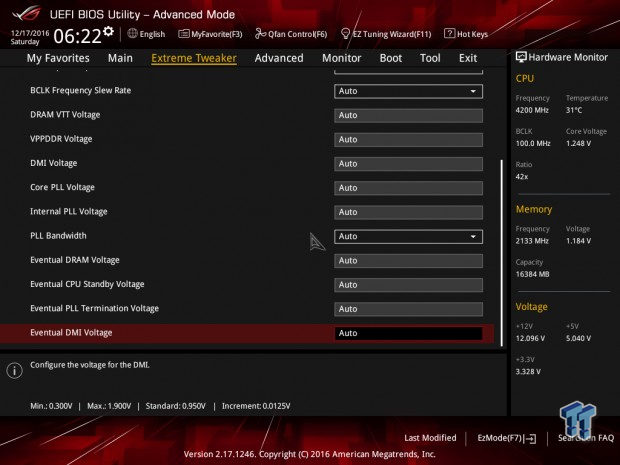Screen dimensions: 620x465
Task: Click the settings gear next to clock
Action: pyautogui.click(x=108, y=32)
